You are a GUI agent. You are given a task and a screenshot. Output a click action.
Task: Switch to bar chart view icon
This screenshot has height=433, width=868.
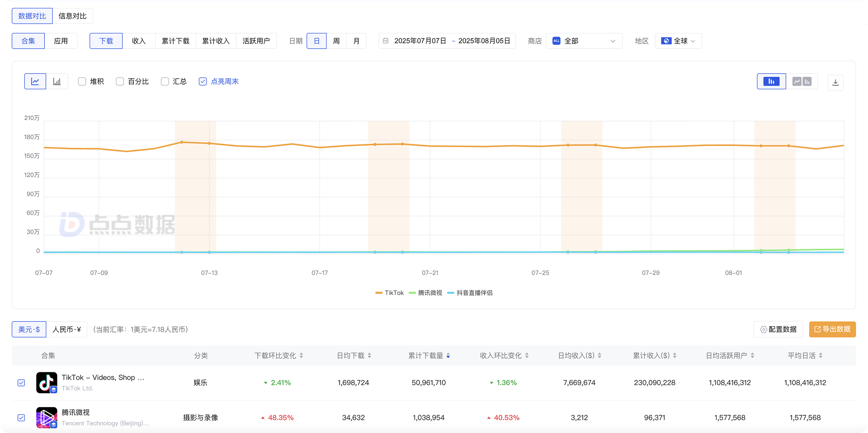pyautogui.click(x=57, y=81)
